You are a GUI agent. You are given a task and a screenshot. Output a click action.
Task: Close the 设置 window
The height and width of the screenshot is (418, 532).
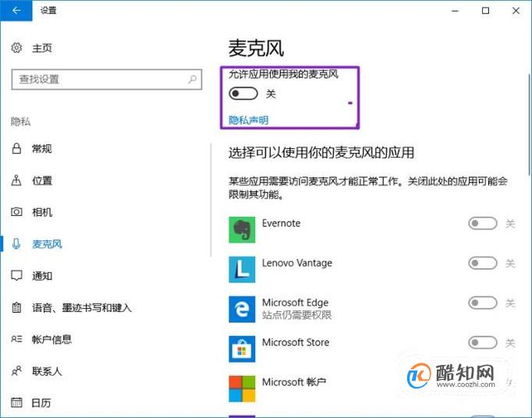pyautogui.click(x=516, y=10)
